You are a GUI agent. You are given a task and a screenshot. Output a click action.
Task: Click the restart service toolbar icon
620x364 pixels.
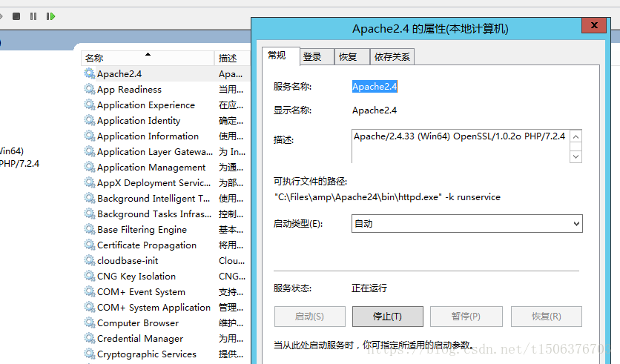[x=50, y=16]
